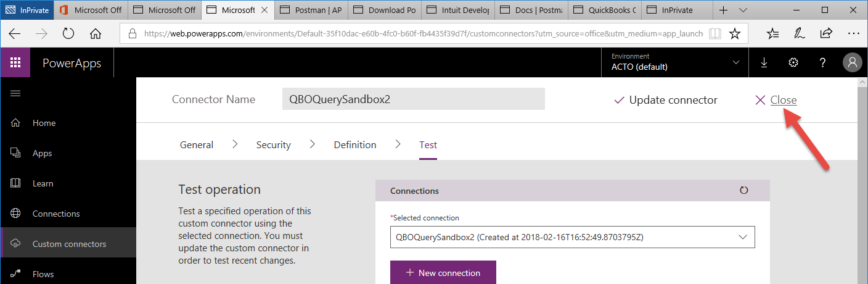This screenshot has height=284, width=868.
Task: Click the Connector Name input field
Action: 413,99
